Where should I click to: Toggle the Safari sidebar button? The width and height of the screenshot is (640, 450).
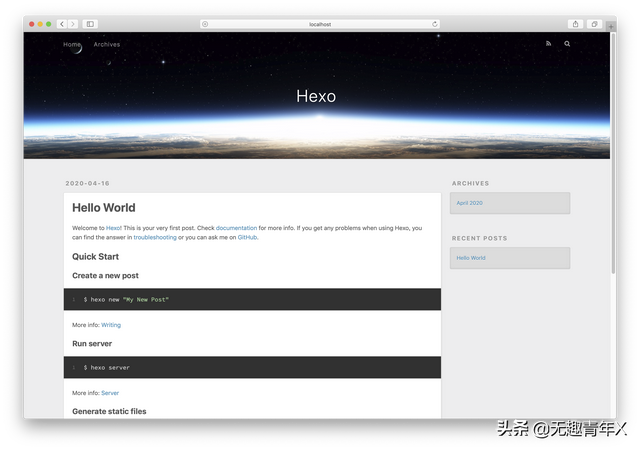[90, 24]
